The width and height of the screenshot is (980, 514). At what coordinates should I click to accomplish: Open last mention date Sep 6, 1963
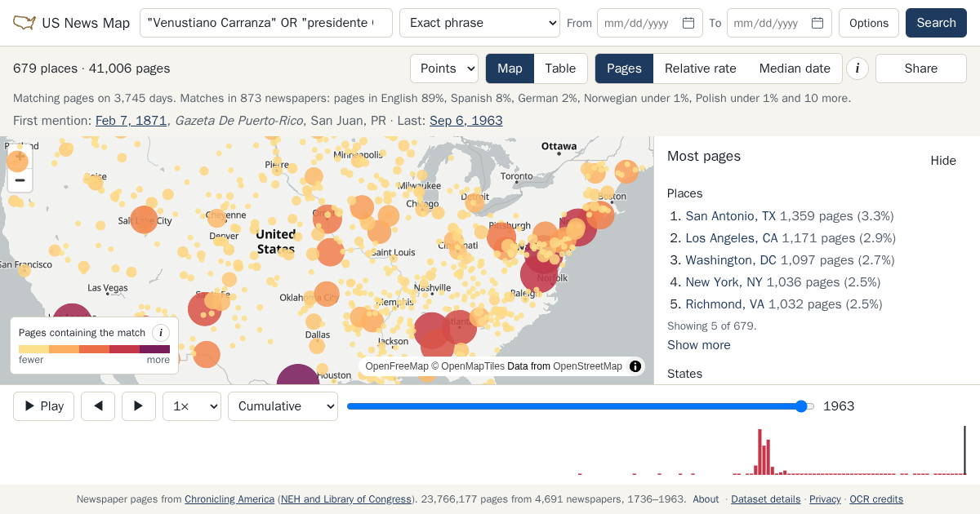pyautogui.click(x=466, y=121)
